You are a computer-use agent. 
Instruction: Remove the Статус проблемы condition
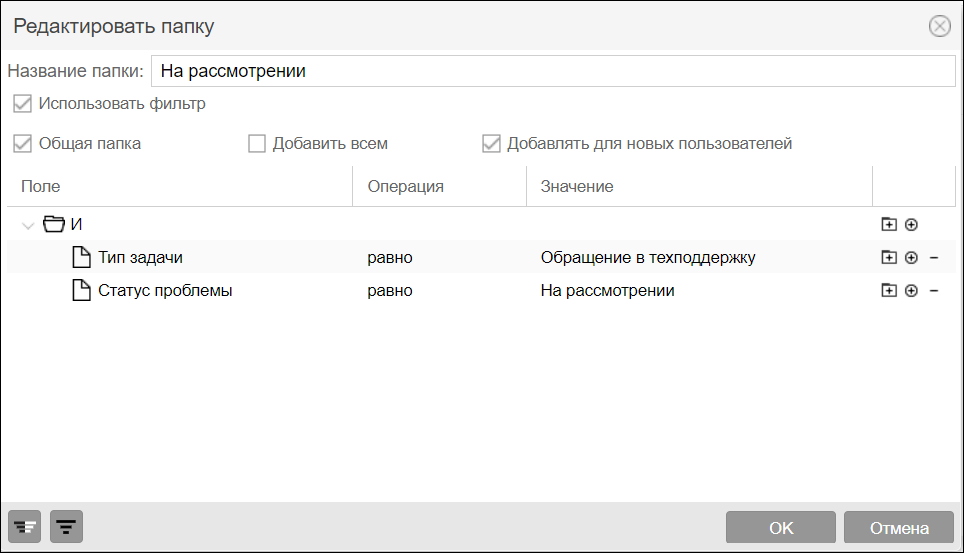tap(934, 291)
